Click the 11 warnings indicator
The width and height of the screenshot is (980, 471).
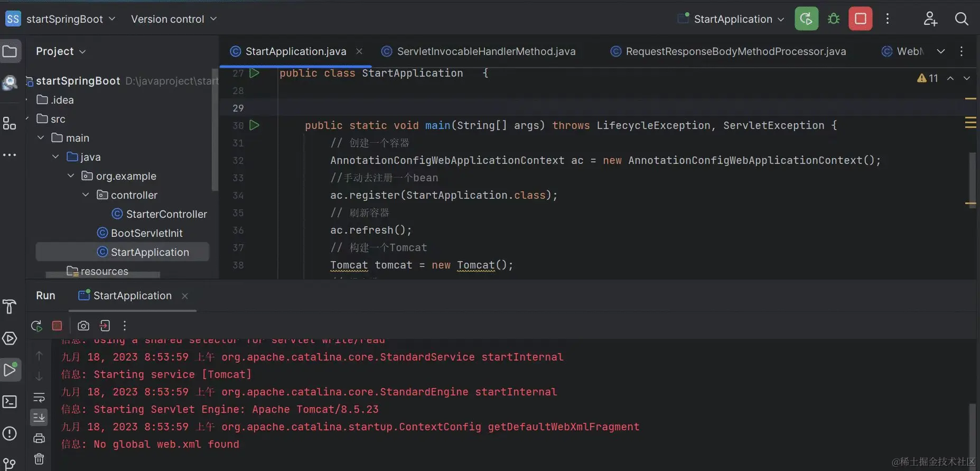928,78
